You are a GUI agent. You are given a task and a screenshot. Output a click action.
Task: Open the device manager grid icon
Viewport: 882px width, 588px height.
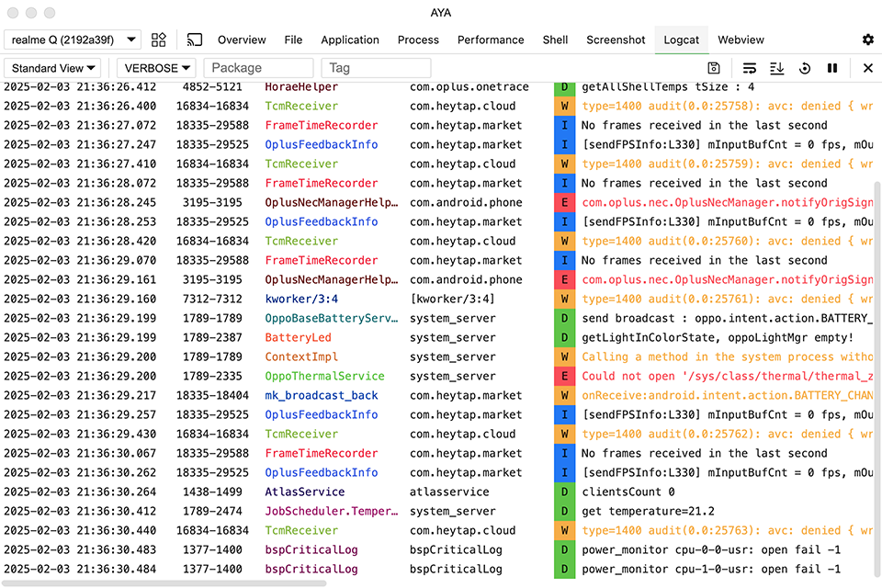(x=159, y=40)
